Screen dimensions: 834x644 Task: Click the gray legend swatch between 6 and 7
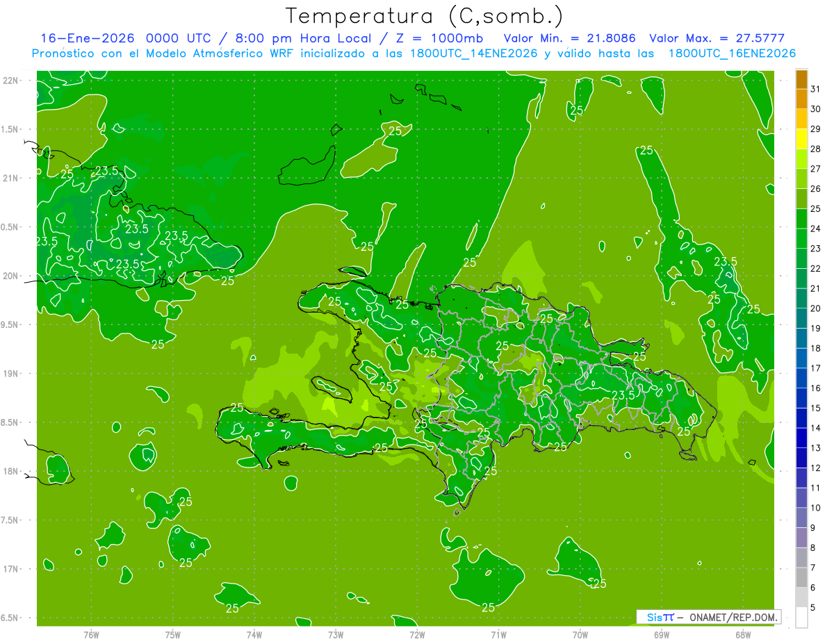(x=801, y=578)
